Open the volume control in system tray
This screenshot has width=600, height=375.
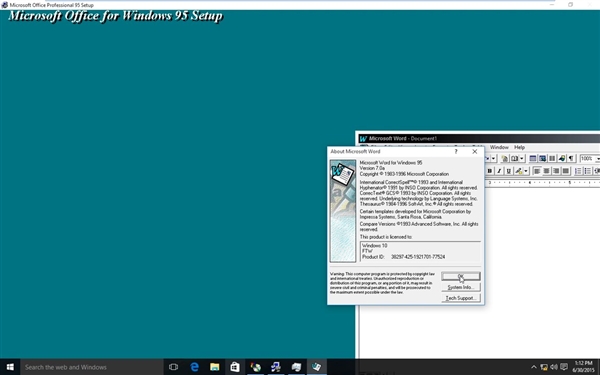(x=554, y=367)
